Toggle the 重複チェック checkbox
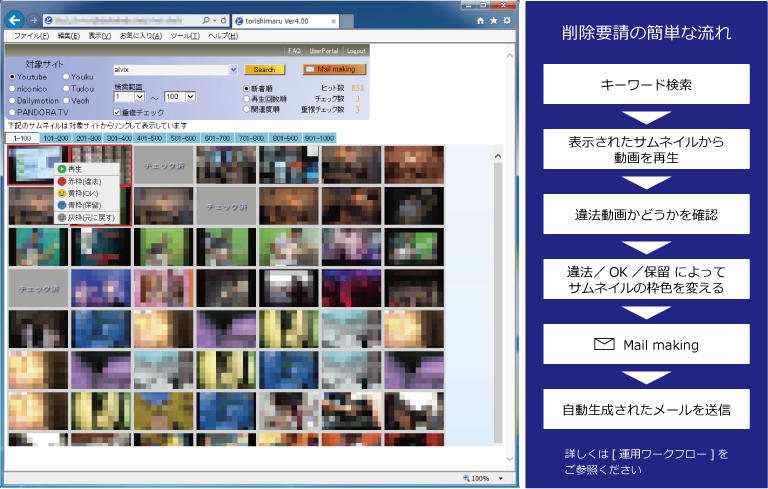768x489 pixels. tap(117, 112)
